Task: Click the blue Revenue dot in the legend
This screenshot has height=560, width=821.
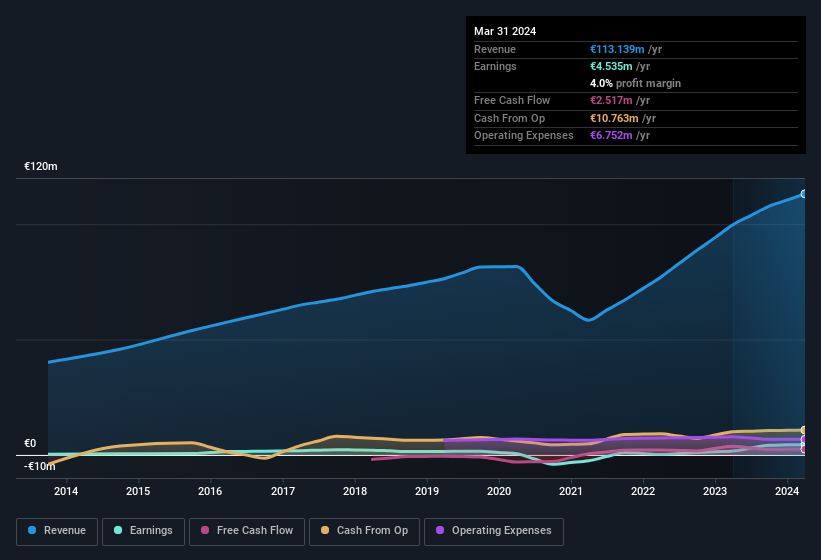Action: (x=33, y=531)
